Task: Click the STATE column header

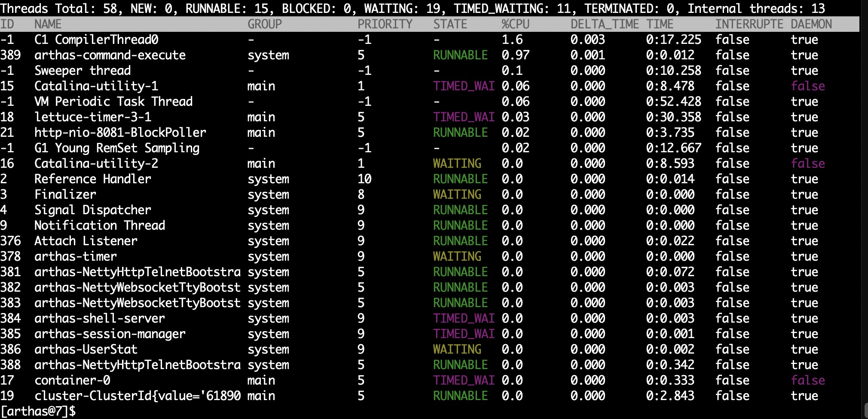Action: (x=450, y=24)
